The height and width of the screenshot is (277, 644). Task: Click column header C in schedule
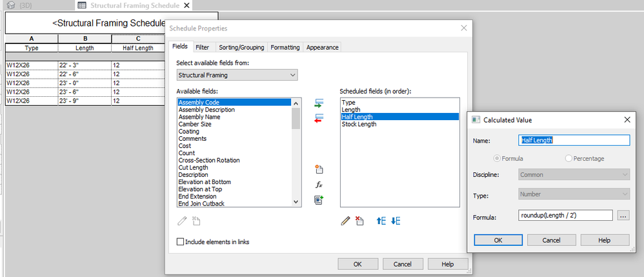pyautogui.click(x=138, y=39)
